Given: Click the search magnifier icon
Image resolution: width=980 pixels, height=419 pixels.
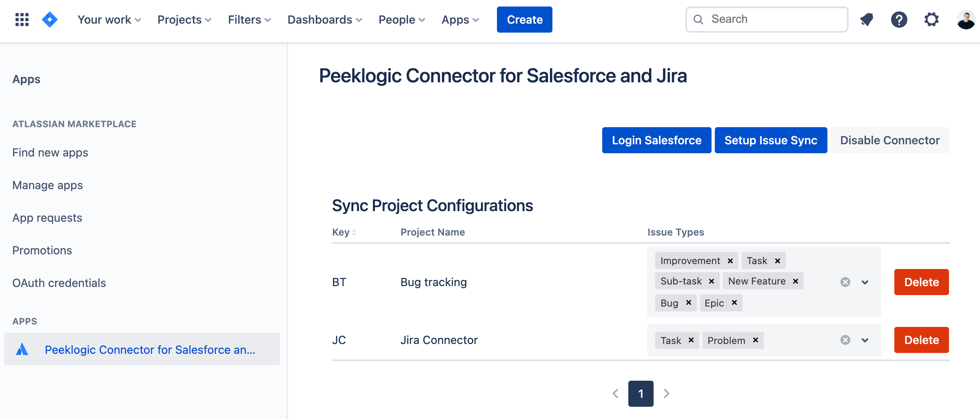Looking at the screenshot, I should coord(698,19).
